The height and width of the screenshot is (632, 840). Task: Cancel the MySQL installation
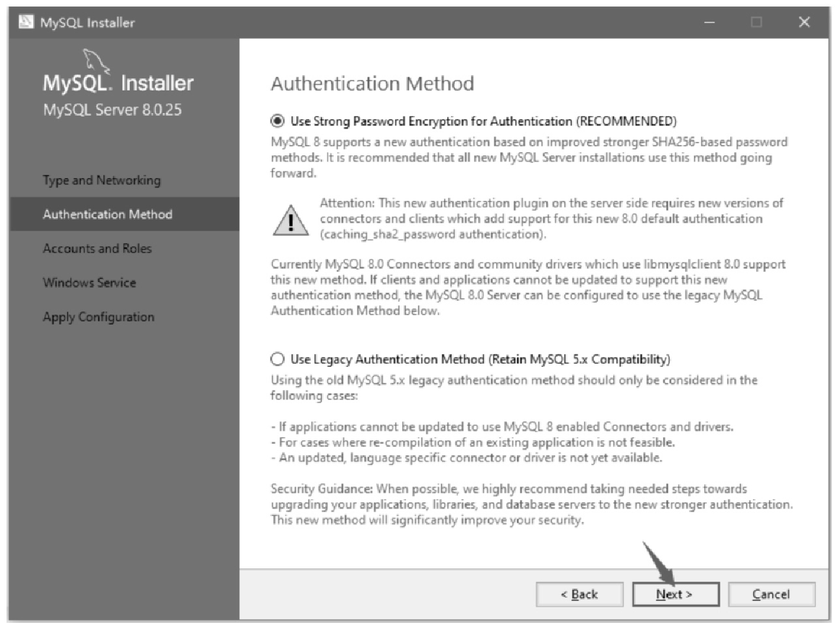(x=772, y=594)
